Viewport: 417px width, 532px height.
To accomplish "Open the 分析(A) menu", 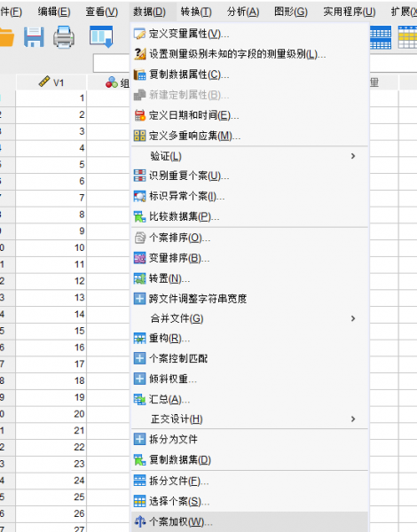I will pyautogui.click(x=243, y=12).
